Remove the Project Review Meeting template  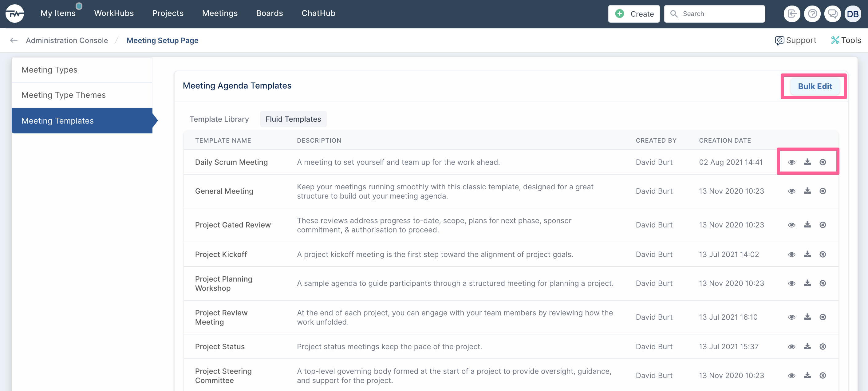pyautogui.click(x=823, y=317)
